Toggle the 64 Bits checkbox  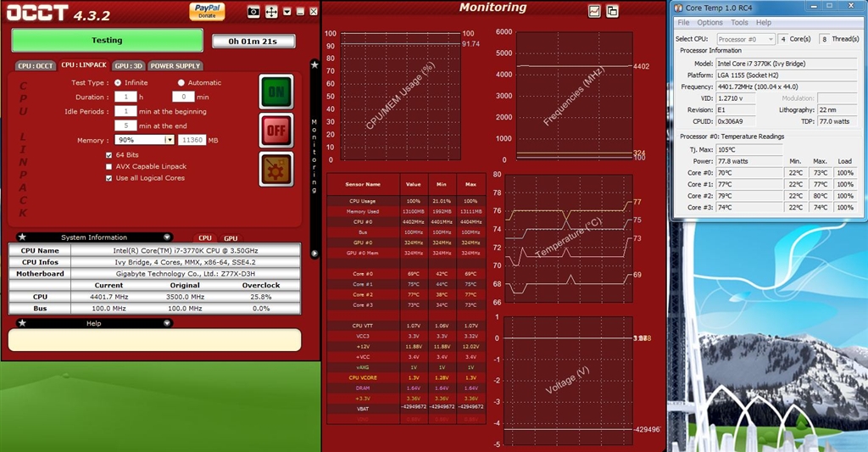[x=109, y=155]
